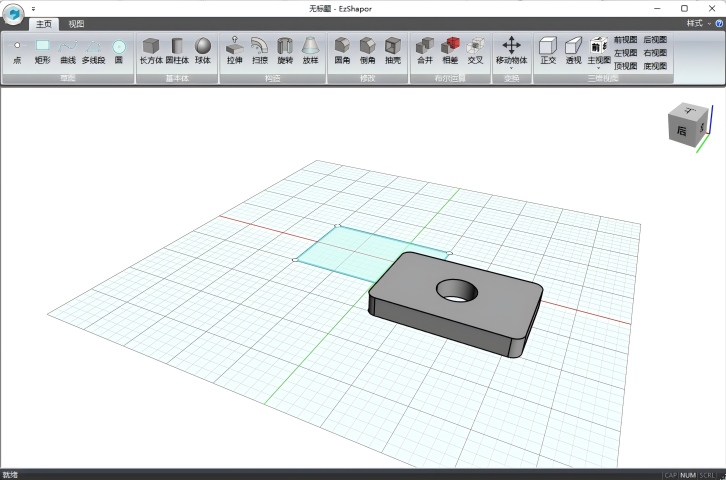
Task: Switch to 正交 orthographic projection
Action: click(548, 51)
